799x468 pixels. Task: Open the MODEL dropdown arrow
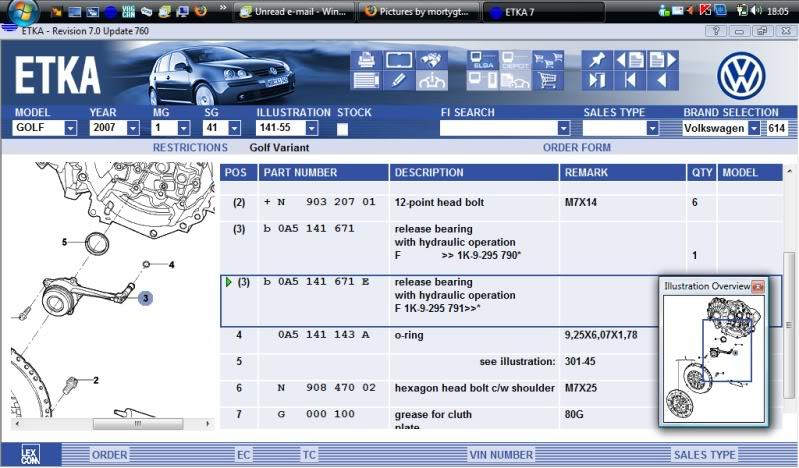coord(71,128)
